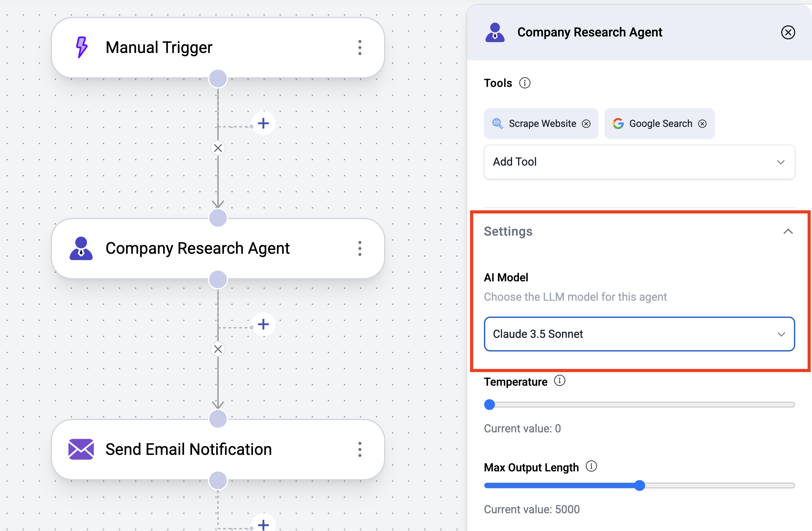Click the Manual Trigger lightning bolt icon
The width and height of the screenshot is (812, 531).
[81, 48]
